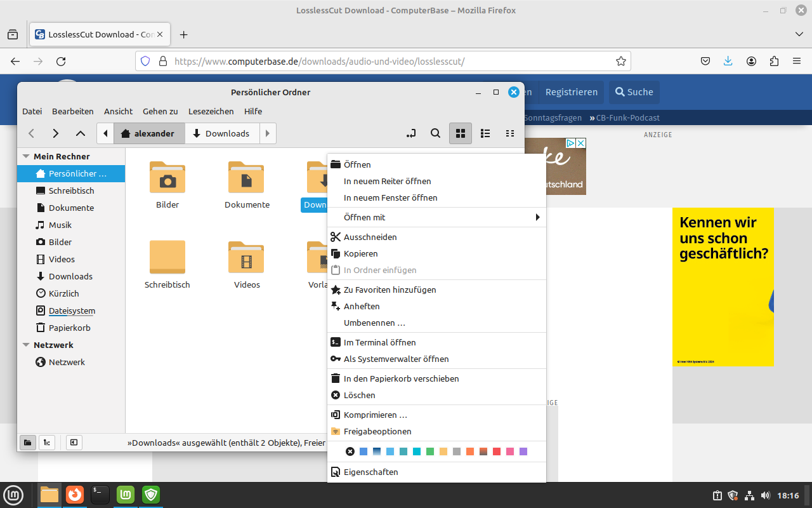Open network connections tray icon
The image size is (812, 508).
coord(749,495)
